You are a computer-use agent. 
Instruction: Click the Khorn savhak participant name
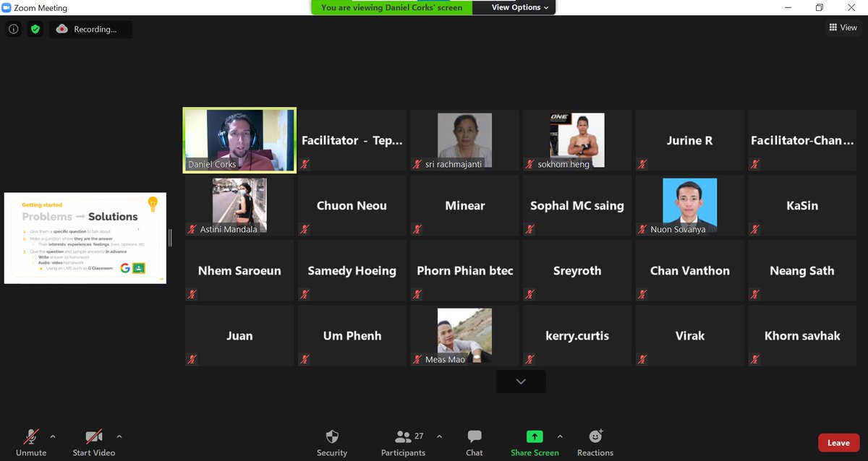pos(802,336)
